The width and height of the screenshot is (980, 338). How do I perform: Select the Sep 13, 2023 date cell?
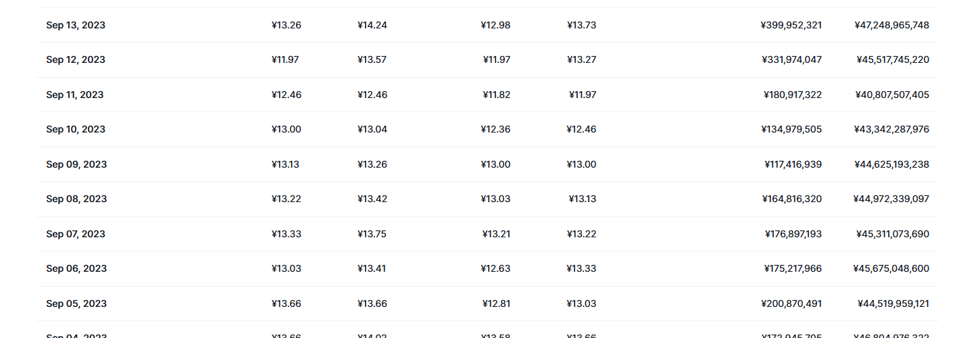tap(76, 25)
